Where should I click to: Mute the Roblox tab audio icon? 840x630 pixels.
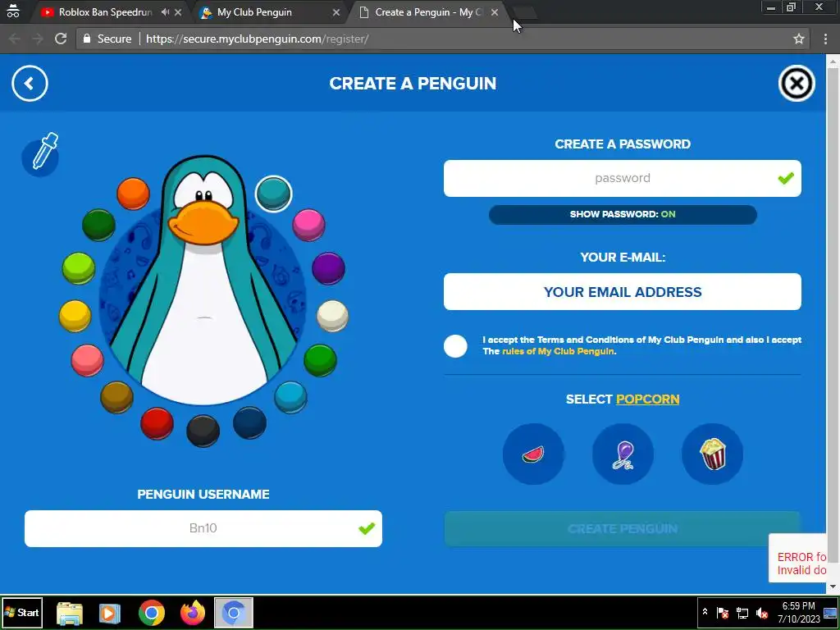[x=165, y=12]
